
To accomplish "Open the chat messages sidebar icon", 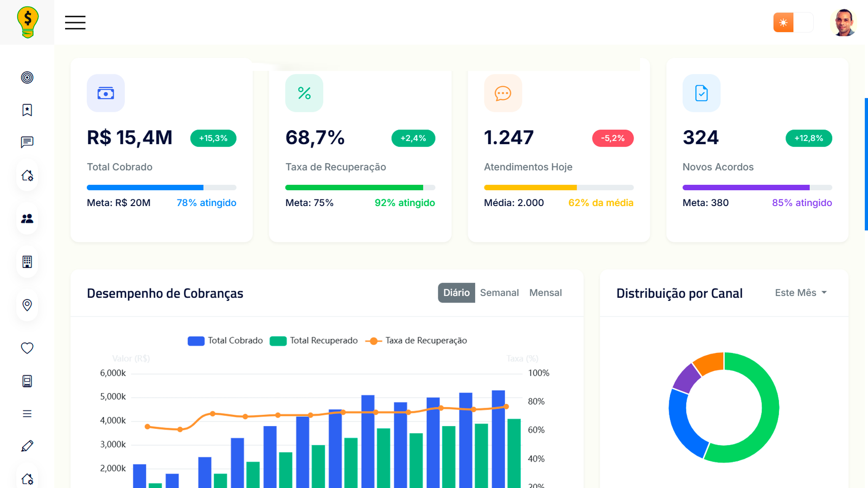I will point(27,142).
